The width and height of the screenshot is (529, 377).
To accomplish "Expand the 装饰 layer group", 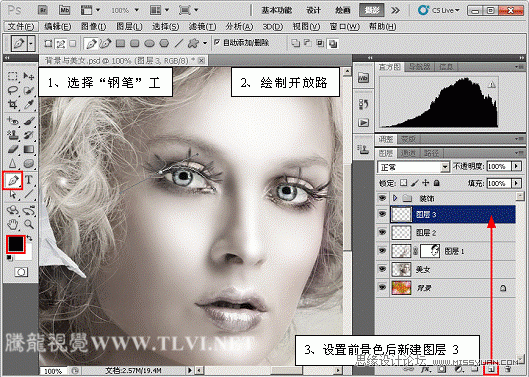I will [395, 198].
